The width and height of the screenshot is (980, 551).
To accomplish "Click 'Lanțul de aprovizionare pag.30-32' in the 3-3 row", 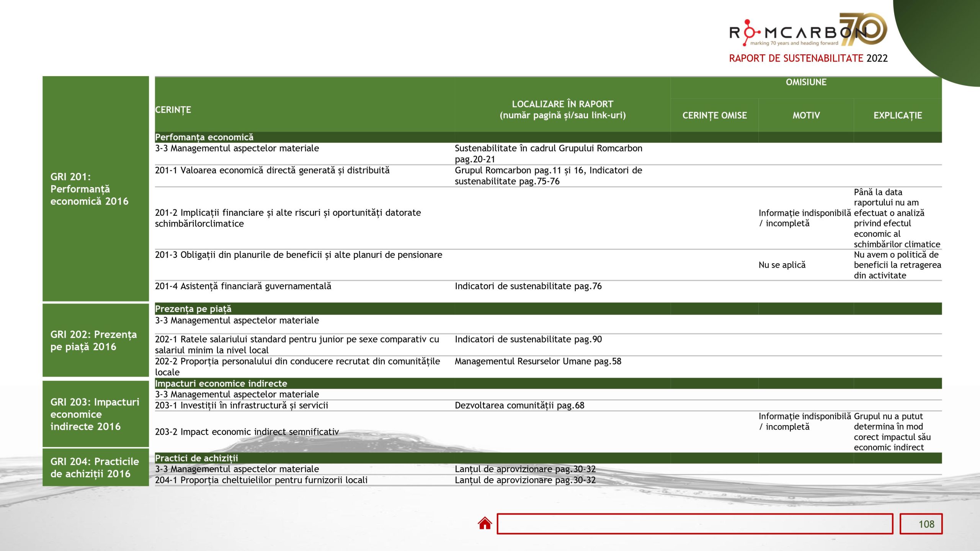I will (x=525, y=469).
